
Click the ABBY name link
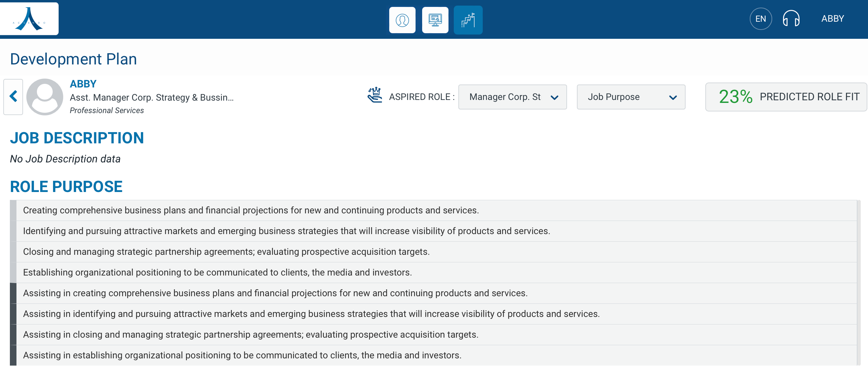pos(83,84)
